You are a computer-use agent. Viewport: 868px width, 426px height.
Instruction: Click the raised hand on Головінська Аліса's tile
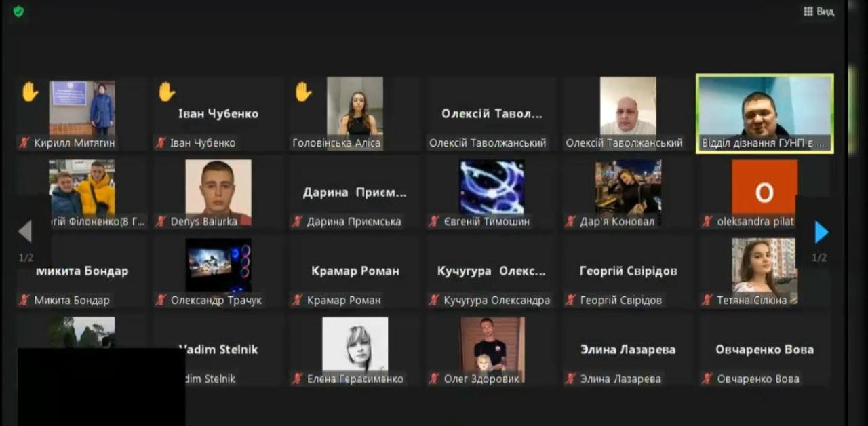[x=303, y=92]
